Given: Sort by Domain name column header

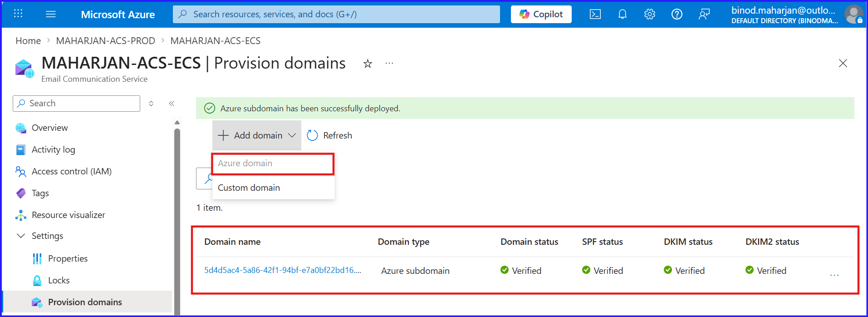Looking at the screenshot, I should pos(232,242).
